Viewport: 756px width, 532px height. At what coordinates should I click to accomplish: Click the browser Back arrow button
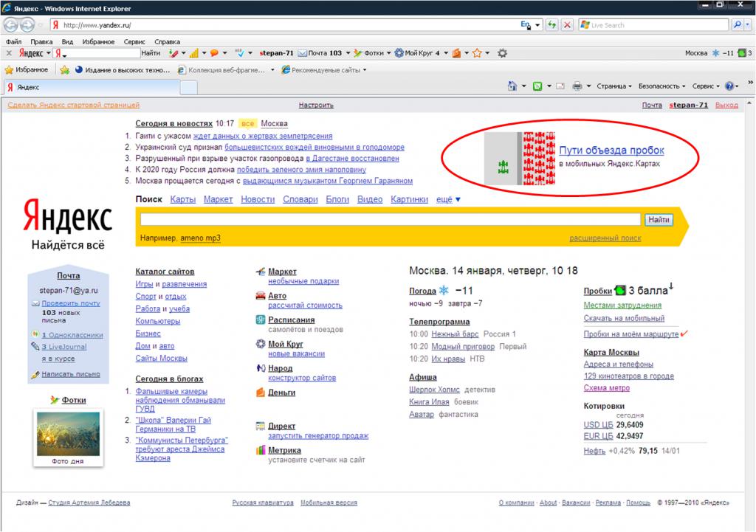click(12, 25)
